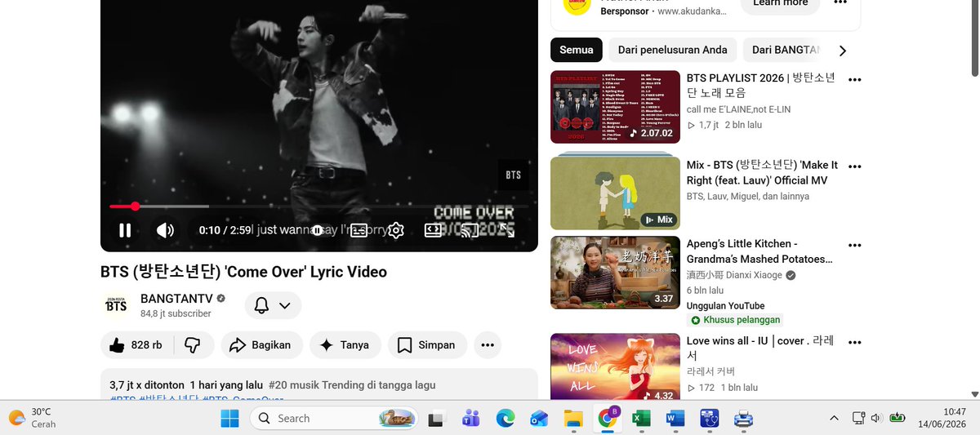This screenshot has width=980, height=435.
Task: Enter fullscreen with the expand icon
Action: tap(507, 230)
